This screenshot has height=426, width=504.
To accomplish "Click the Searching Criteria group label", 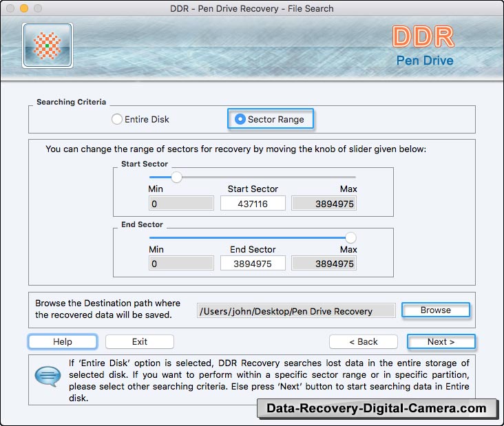I will click(71, 102).
